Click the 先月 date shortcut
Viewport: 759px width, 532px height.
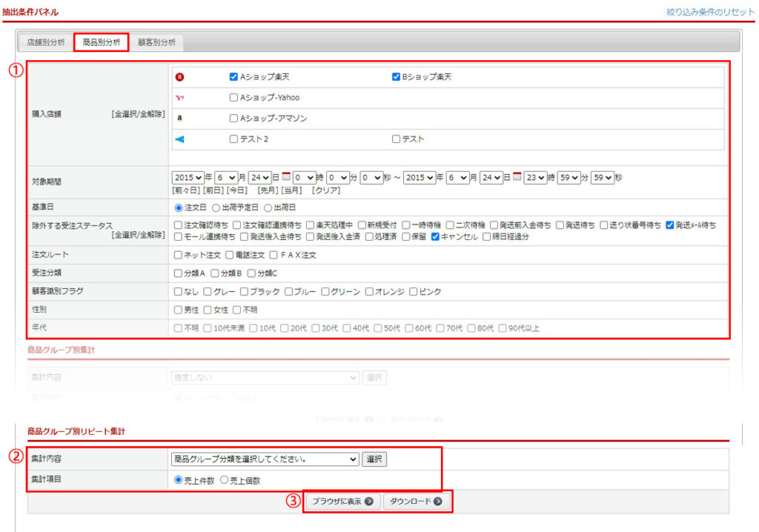(267, 190)
